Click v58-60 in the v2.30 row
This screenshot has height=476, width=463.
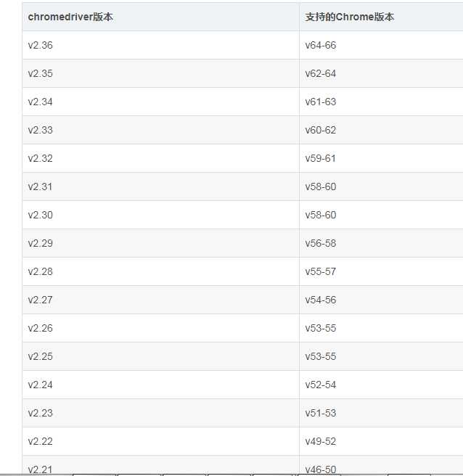pyautogui.click(x=381, y=215)
